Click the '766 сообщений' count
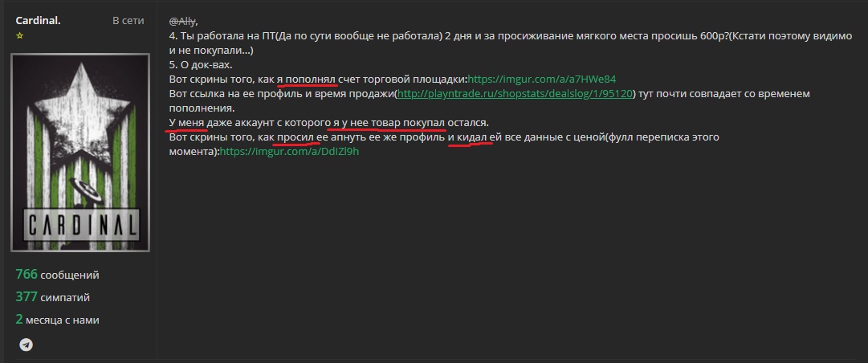The image size is (868, 363). (58, 275)
